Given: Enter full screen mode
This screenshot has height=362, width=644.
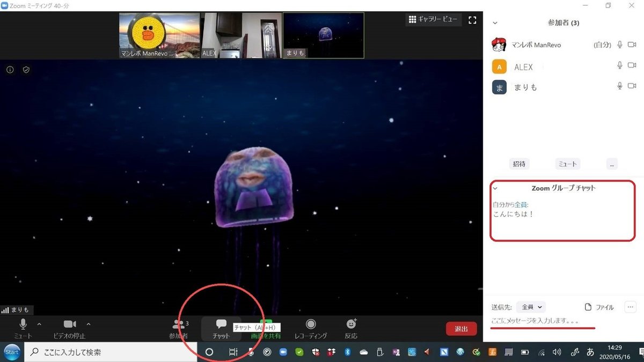Looking at the screenshot, I should [x=472, y=20].
